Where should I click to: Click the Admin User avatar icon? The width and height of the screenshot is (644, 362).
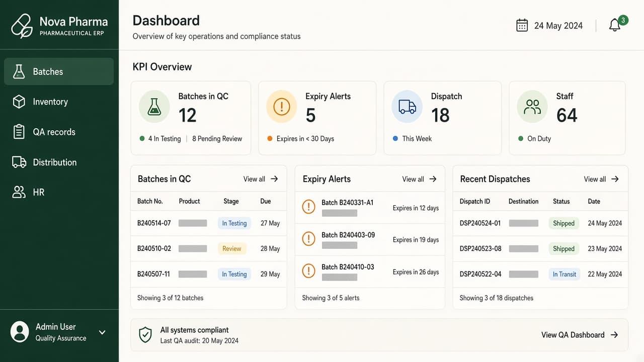point(20,332)
